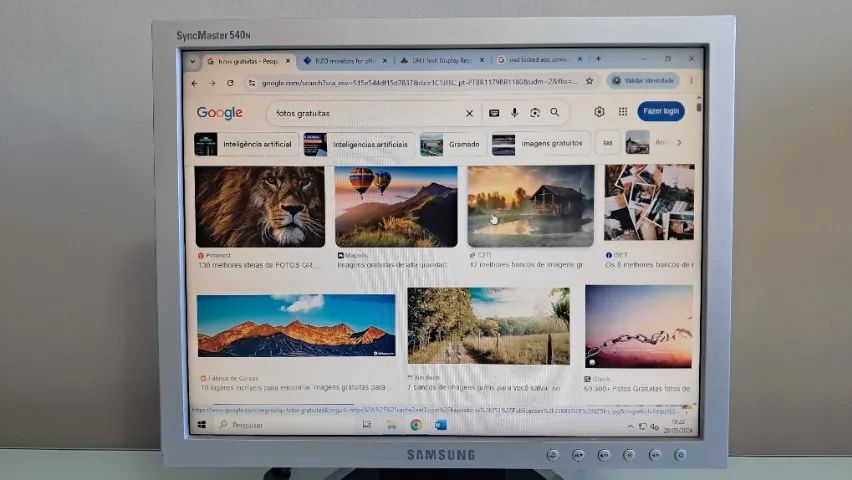Open the hot air balloons thumbnail
This screenshot has width=852, height=480.
pos(396,207)
